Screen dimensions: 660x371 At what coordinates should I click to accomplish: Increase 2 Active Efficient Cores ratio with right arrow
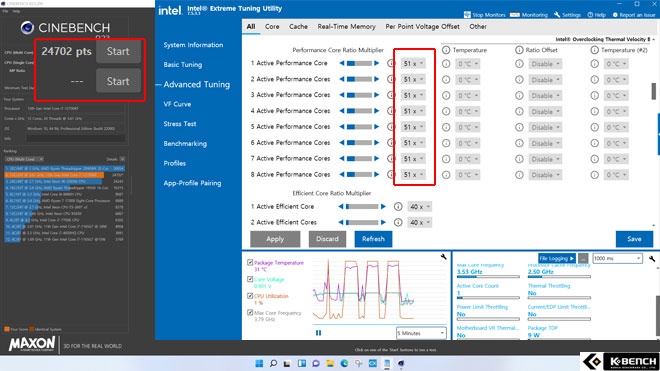383,222
